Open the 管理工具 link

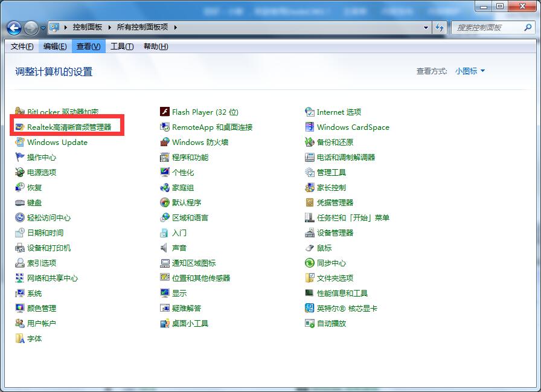(331, 172)
